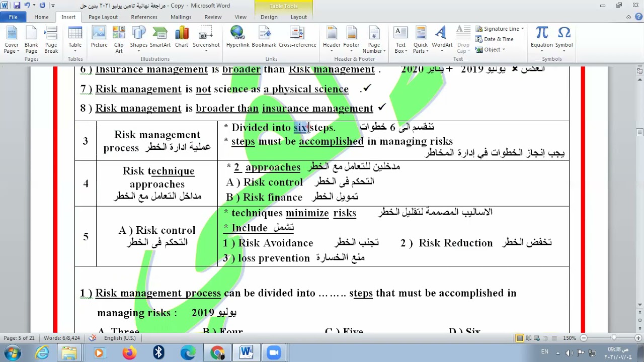Image resolution: width=644 pixels, height=362 pixels.
Task: Insert a Blank Page
Action: click(x=31, y=40)
